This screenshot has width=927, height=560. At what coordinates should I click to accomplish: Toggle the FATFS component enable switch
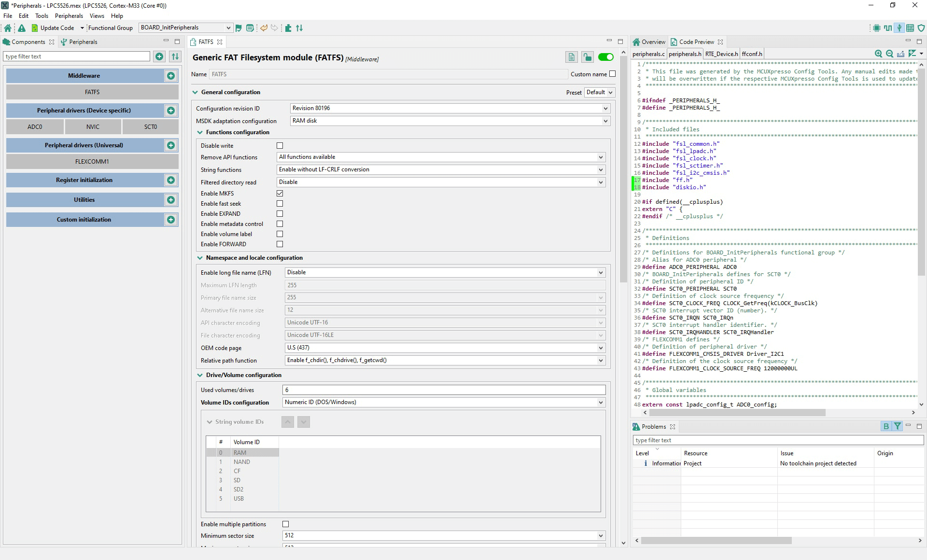(x=605, y=57)
